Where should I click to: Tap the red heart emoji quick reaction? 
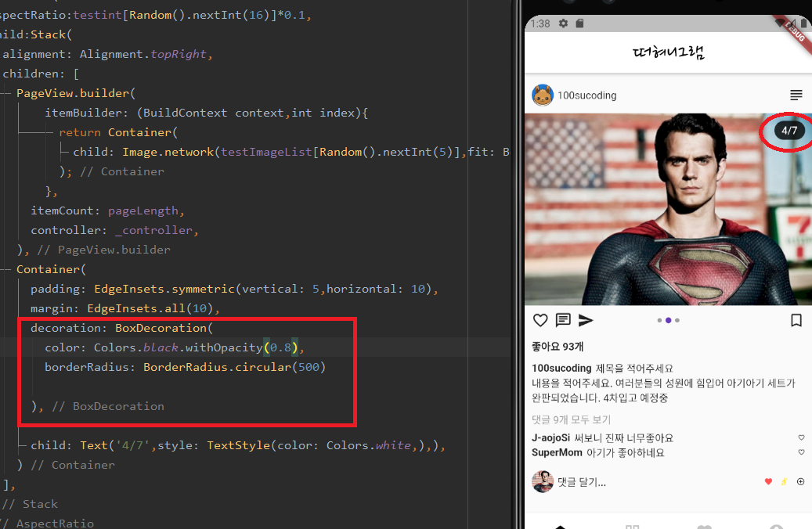[768, 482]
